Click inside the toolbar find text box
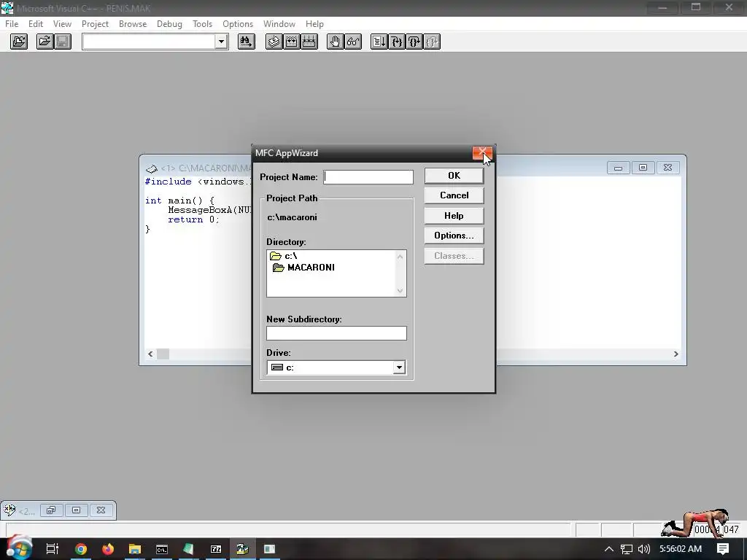747x560 pixels. pos(149,42)
